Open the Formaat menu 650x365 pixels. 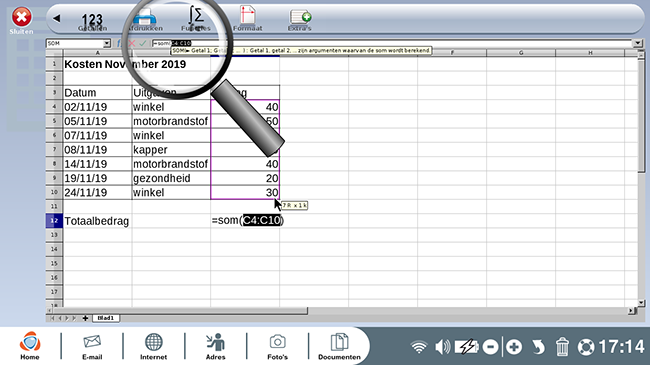pos(247,19)
